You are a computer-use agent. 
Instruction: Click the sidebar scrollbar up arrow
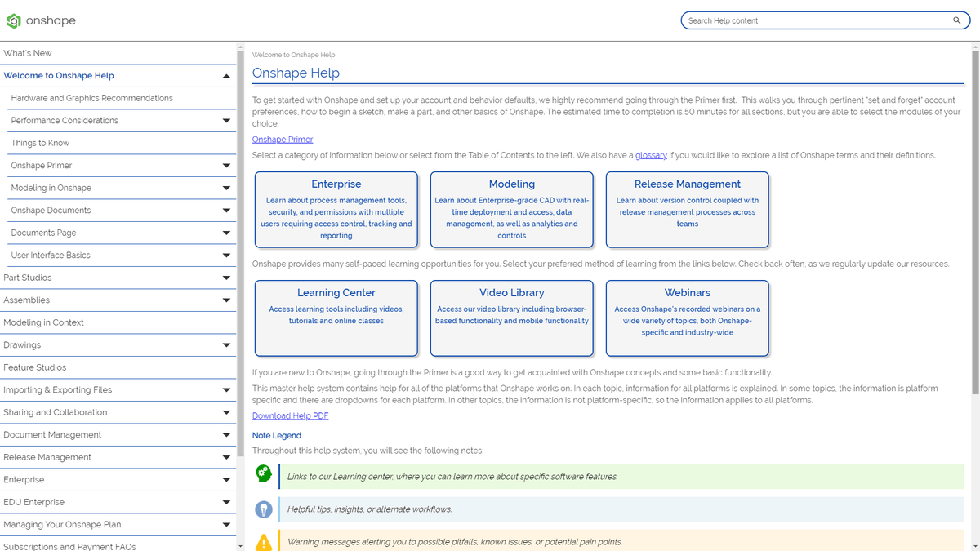point(240,47)
